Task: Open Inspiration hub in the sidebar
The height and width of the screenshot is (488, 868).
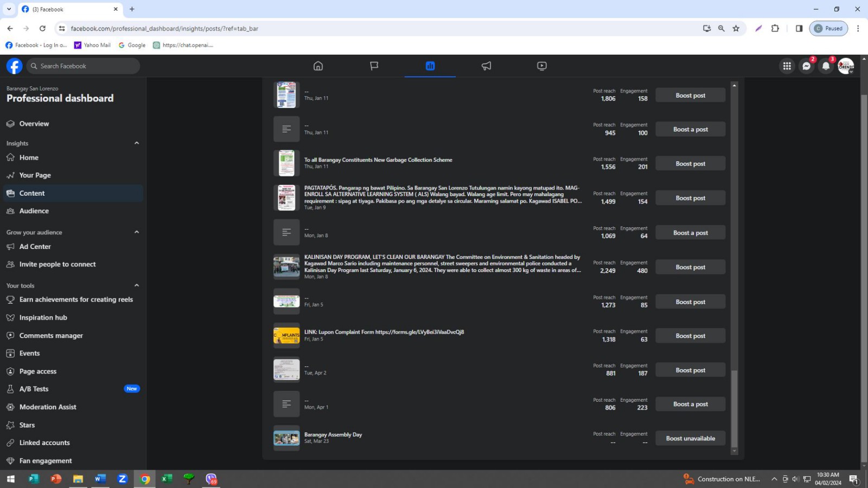Action: click(73, 318)
